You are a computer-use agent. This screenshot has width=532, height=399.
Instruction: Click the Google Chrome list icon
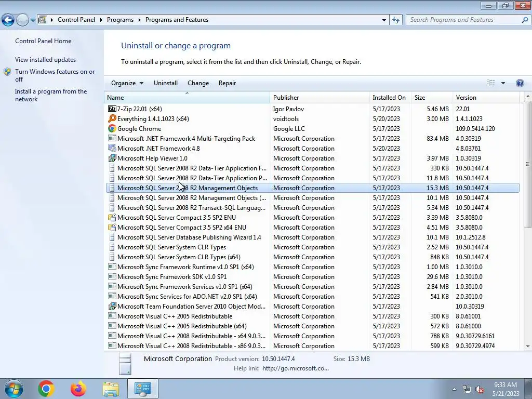point(112,129)
